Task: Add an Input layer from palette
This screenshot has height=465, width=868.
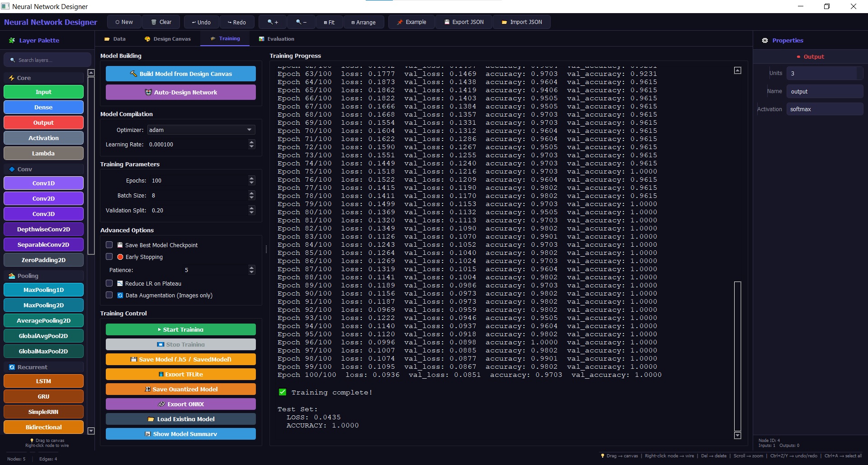Action: click(x=43, y=92)
